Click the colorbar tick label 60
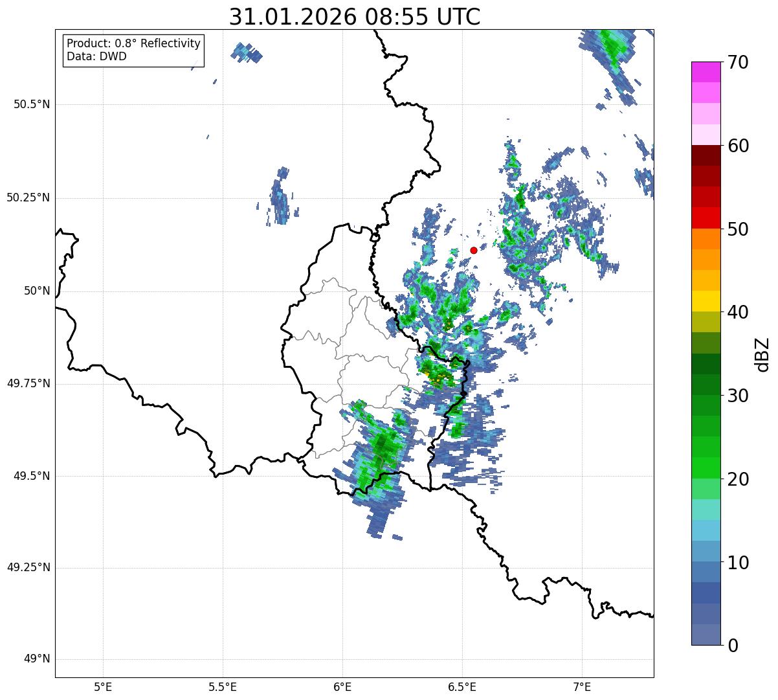Viewport: 778px width, 700px height. [x=738, y=146]
